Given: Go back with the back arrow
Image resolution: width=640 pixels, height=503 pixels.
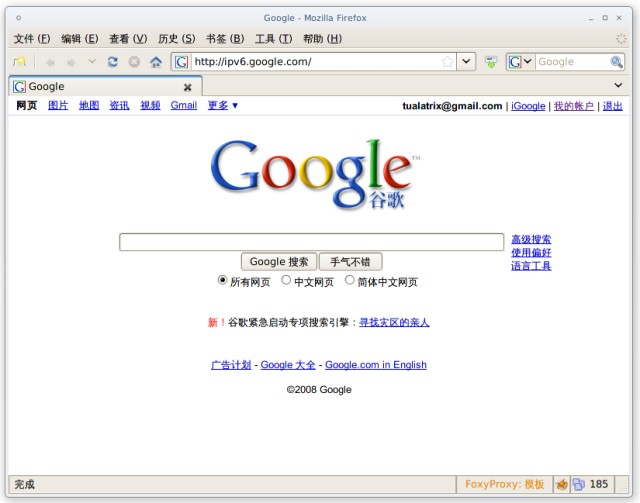Looking at the screenshot, I should tap(51, 62).
